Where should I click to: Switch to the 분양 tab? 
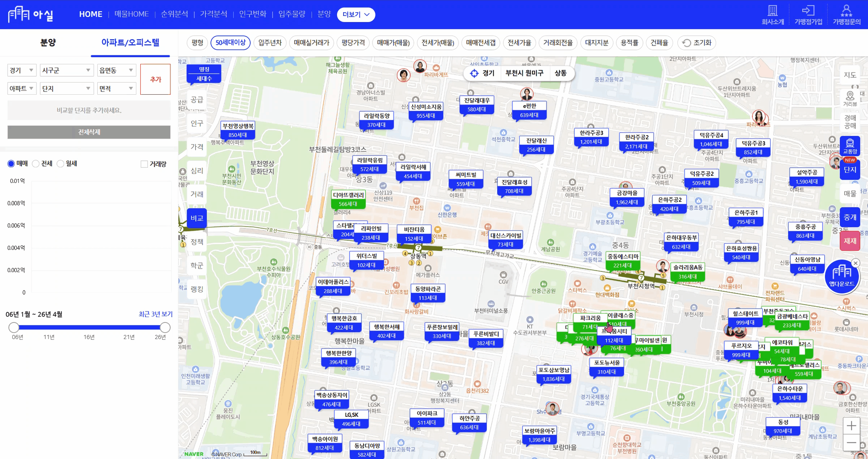(48, 43)
